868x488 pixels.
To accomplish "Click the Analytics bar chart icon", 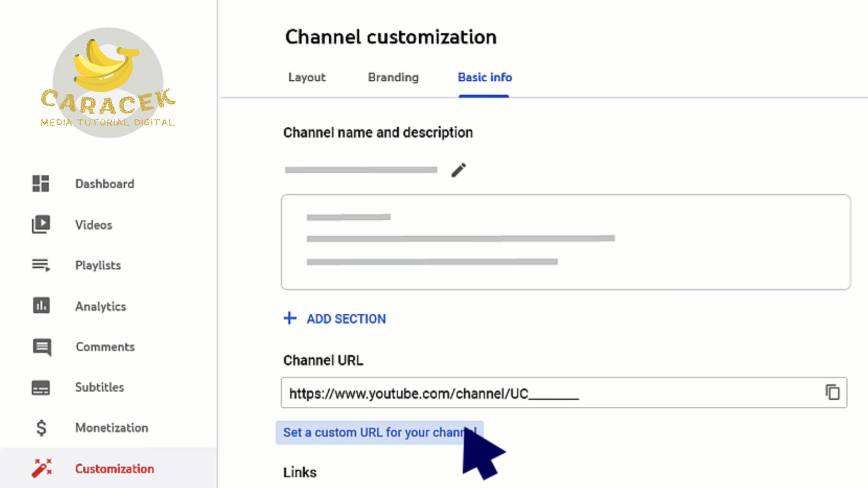I will click(x=41, y=306).
